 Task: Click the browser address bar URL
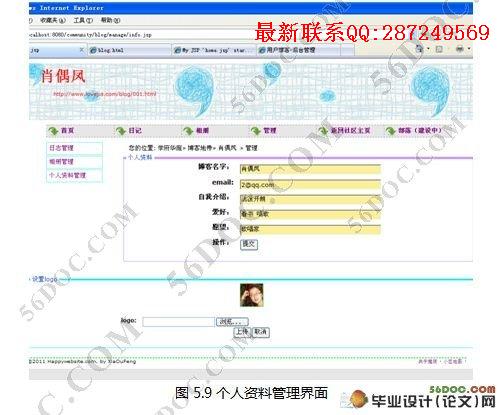point(90,35)
